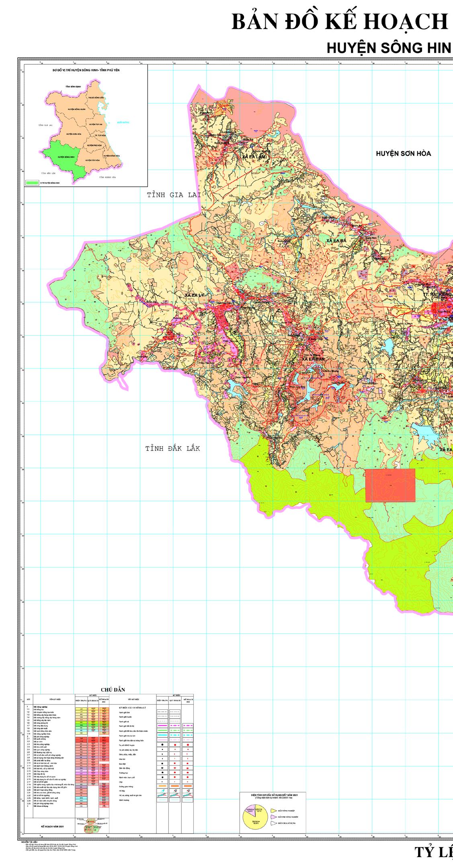Click the black dot symbol for Trụ sở UBND huyện
The image size is (453, 868).
tap(162, 745)
